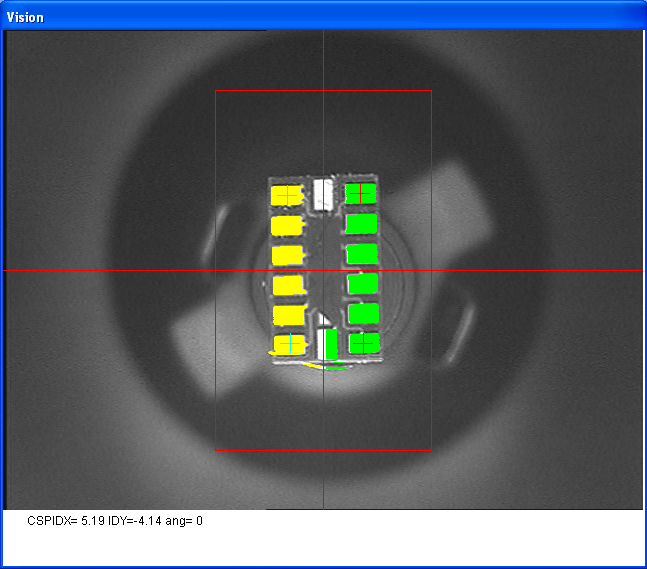Screen dimensions: 647x569
Task: Click cyan crosshair on bottom-left yellow pad
Action: point(290,343)
